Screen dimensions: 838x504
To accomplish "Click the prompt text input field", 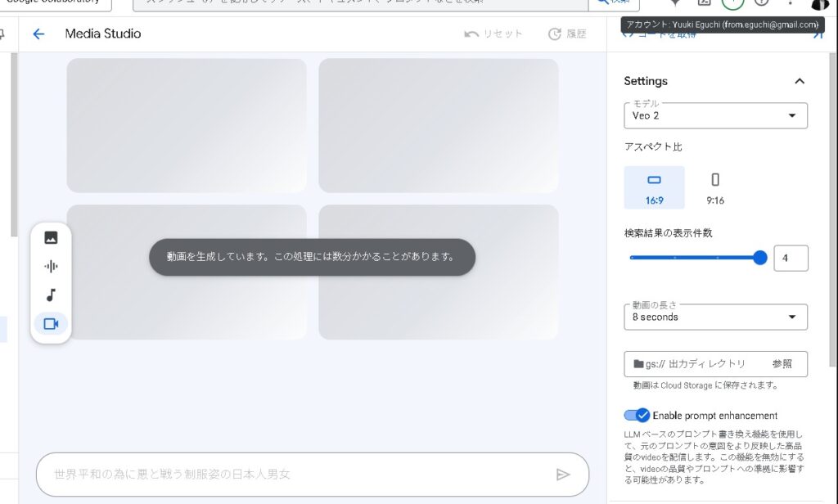I will [295, 475].
